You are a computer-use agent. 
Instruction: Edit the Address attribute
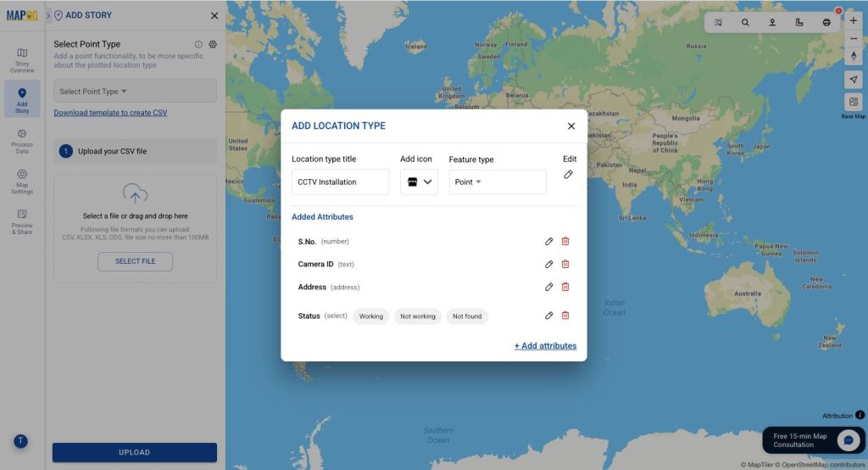(x=549, y=287)
